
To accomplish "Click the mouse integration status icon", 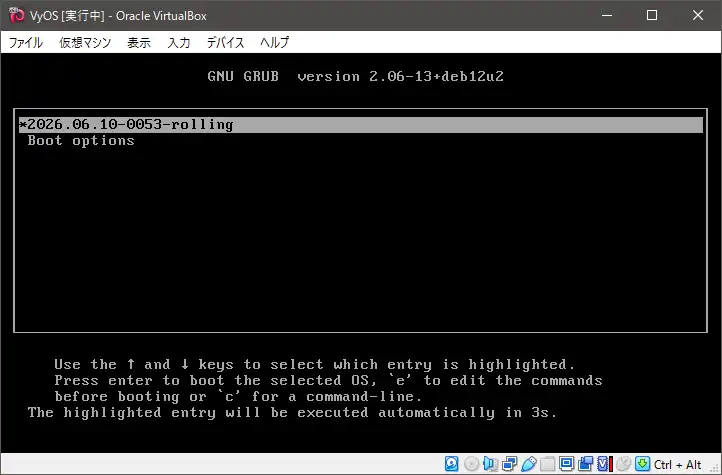I will pyautogui.click(x=624, y=464).
